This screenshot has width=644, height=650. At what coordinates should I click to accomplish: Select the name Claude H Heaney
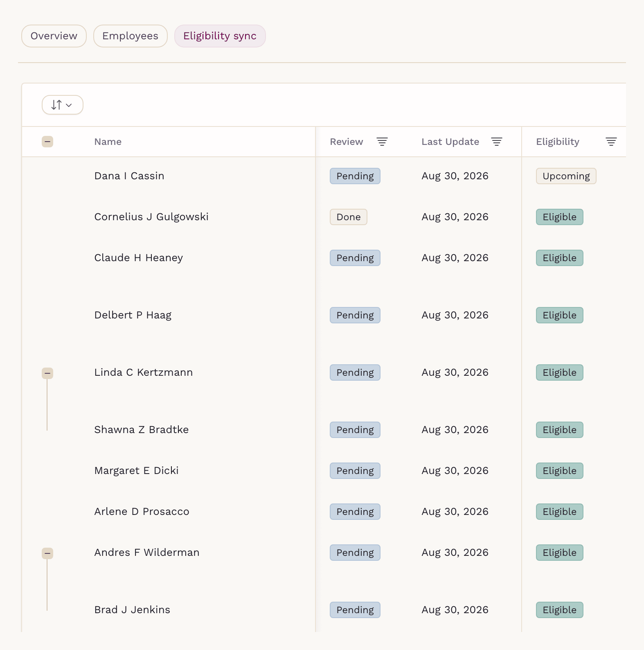[139, 258]
